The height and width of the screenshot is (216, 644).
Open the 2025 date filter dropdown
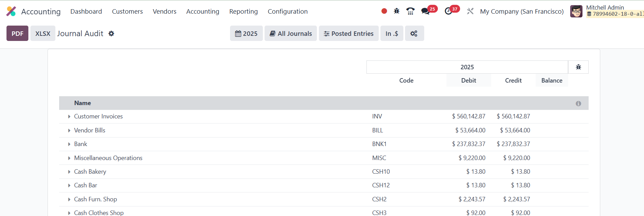point(246,33)
